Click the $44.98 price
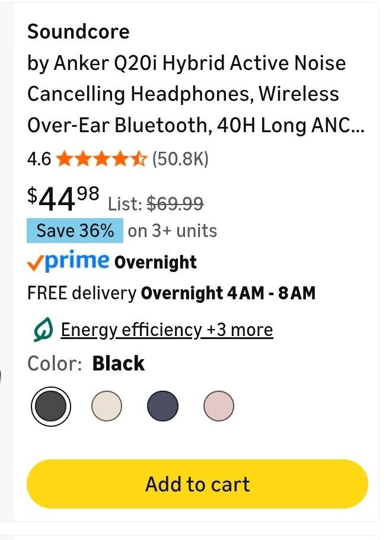 pos(63,199)
